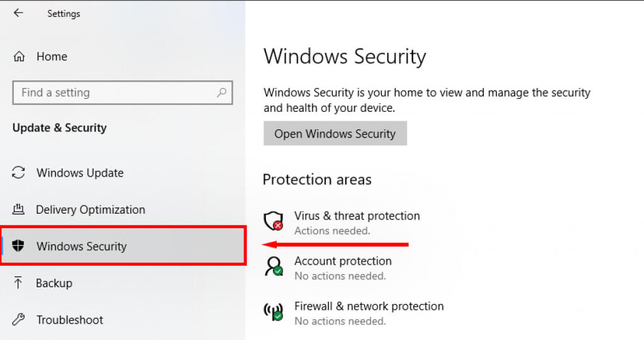Open Virus & threat protection link
The width and height of the screenshot is (644, 340).
click(357, 216)
